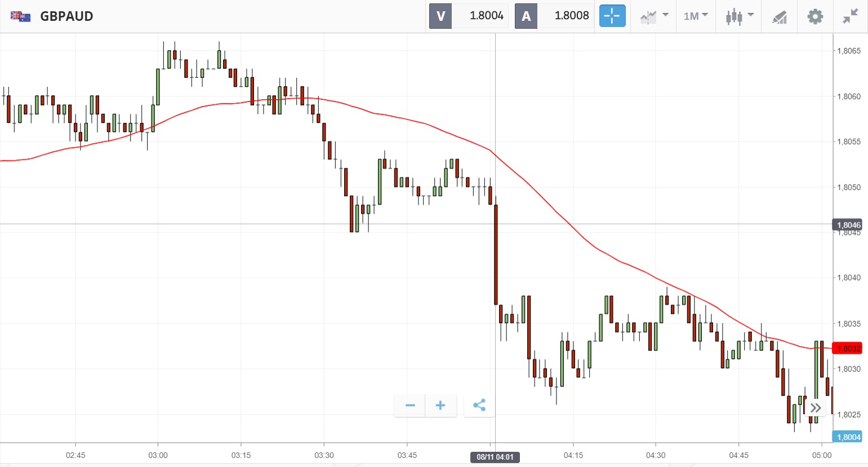868x467 pixels.
Task: Click the collapse chart arrows icon
Action: [x=850, y=16]
